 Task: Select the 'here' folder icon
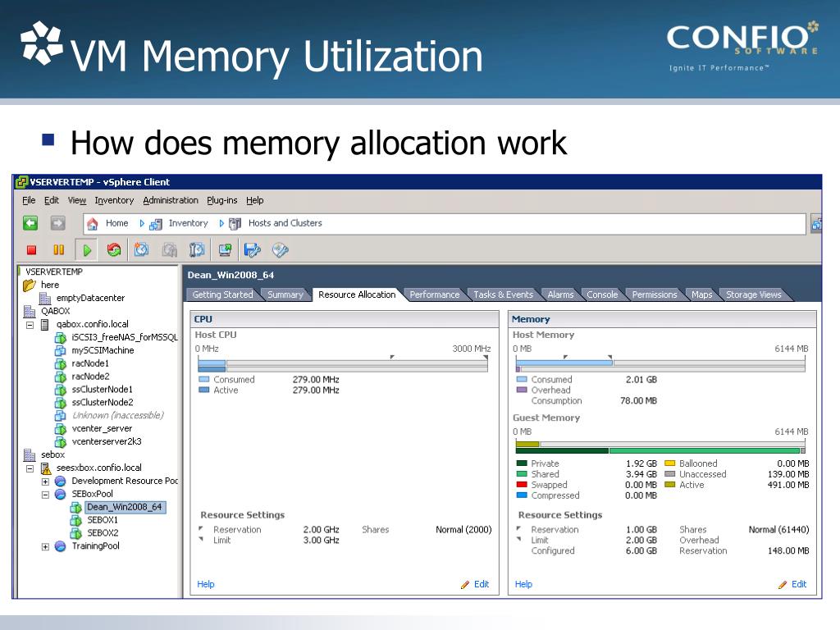(x=30, y=285)
